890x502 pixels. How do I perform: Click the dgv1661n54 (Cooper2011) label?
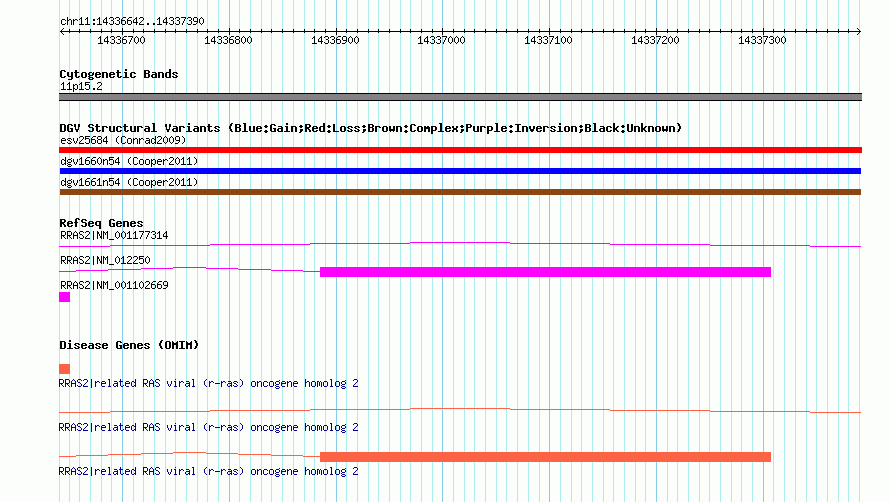129,182
